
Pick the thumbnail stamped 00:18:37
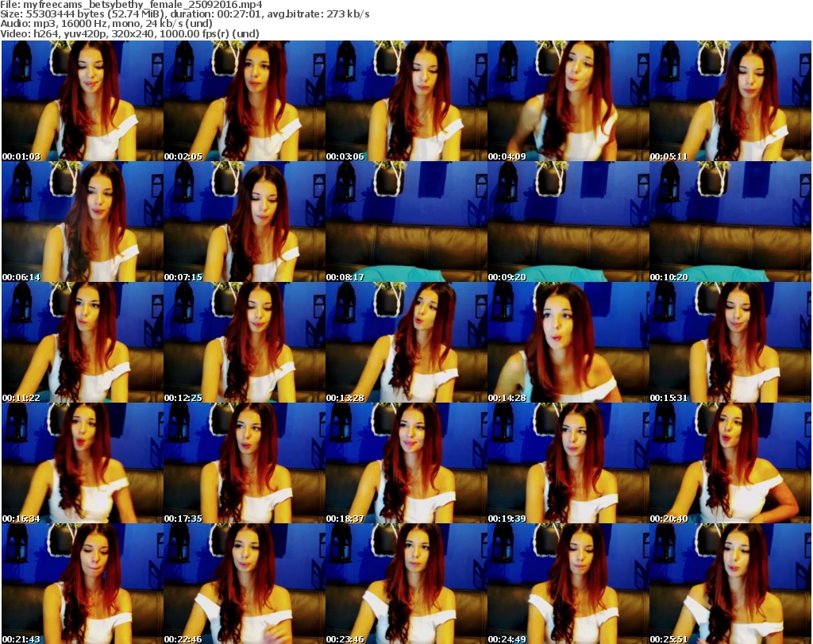(406, 463)
